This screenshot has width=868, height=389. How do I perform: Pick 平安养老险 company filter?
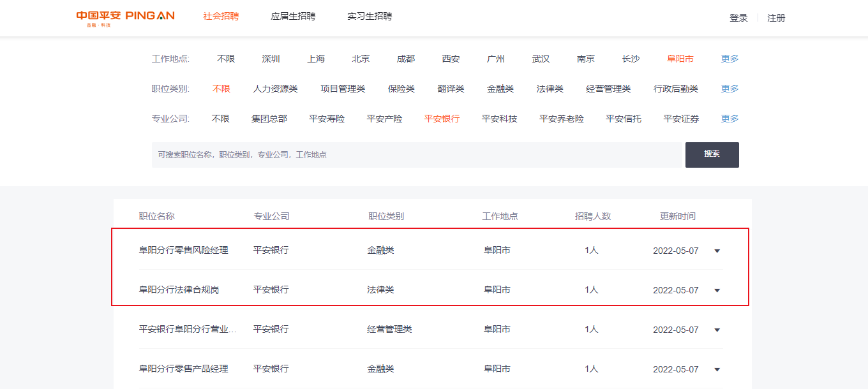[x=562, y=119]
